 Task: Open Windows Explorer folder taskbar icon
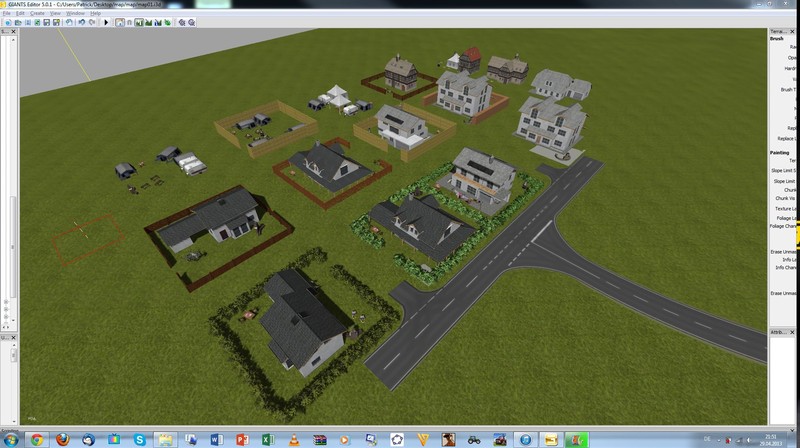pos(165,439)
